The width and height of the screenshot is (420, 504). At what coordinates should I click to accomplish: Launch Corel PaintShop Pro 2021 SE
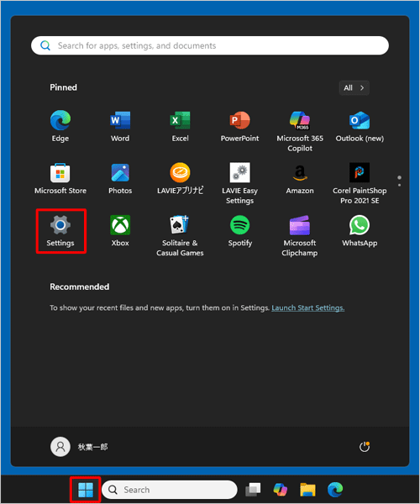point(360,183)
